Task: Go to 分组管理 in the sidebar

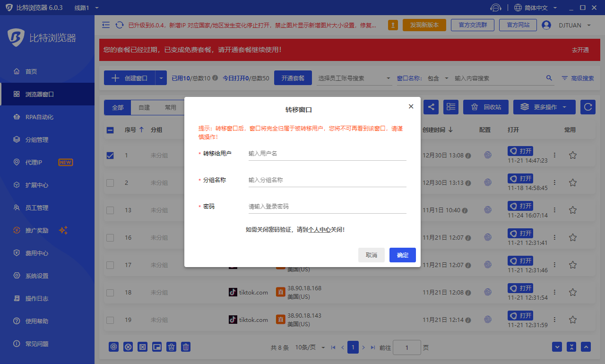Action: pyautogui.click(x=47, y=139)
